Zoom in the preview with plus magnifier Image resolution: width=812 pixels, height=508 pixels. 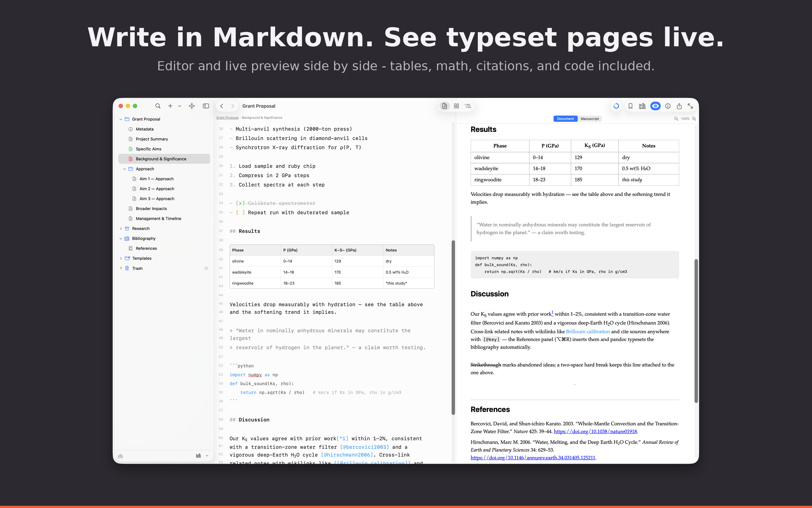coord(694,119)
